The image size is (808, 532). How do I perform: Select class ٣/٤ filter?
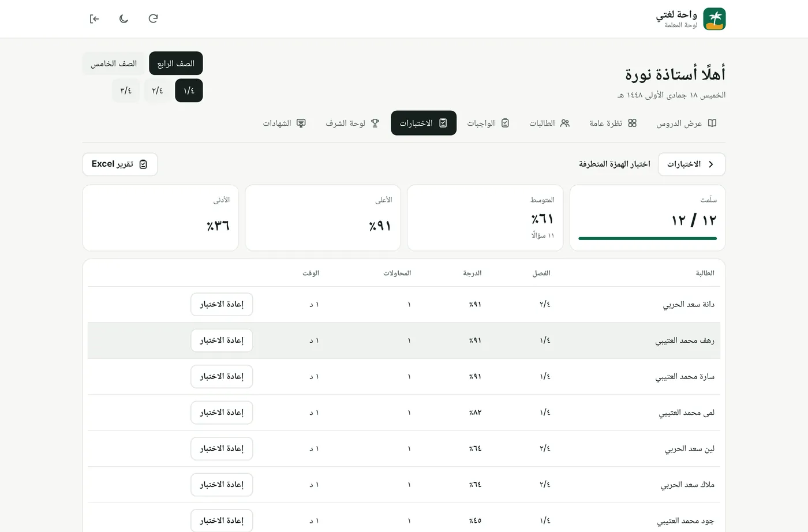pos(126,91)
